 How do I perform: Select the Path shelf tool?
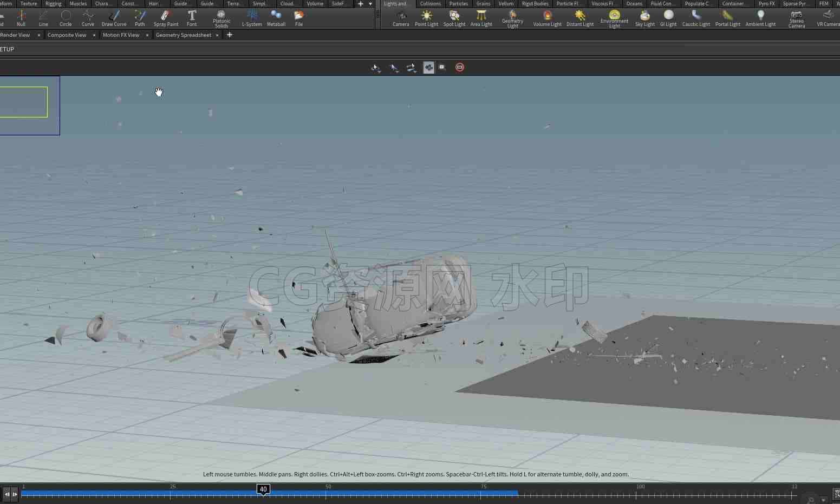pyautogui.click(x=140, y=18)
